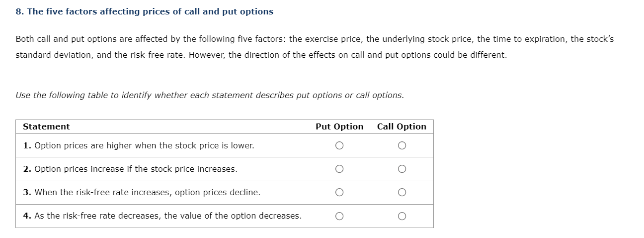
Task: Mark statement 3 as Call Option
Action: click(402, 192)
